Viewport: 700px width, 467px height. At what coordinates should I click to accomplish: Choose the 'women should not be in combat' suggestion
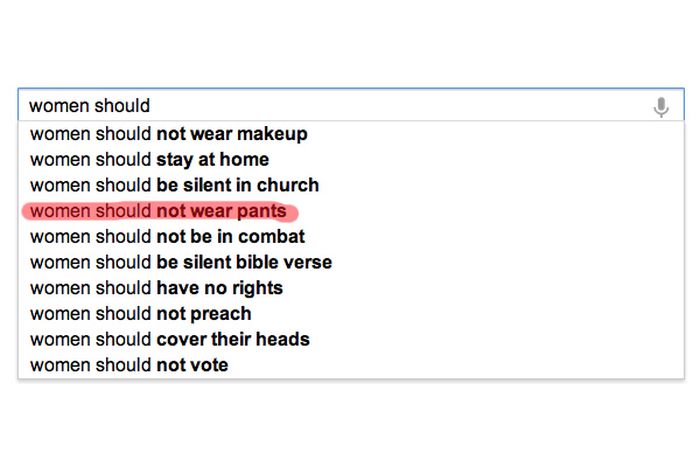(167, 237)
